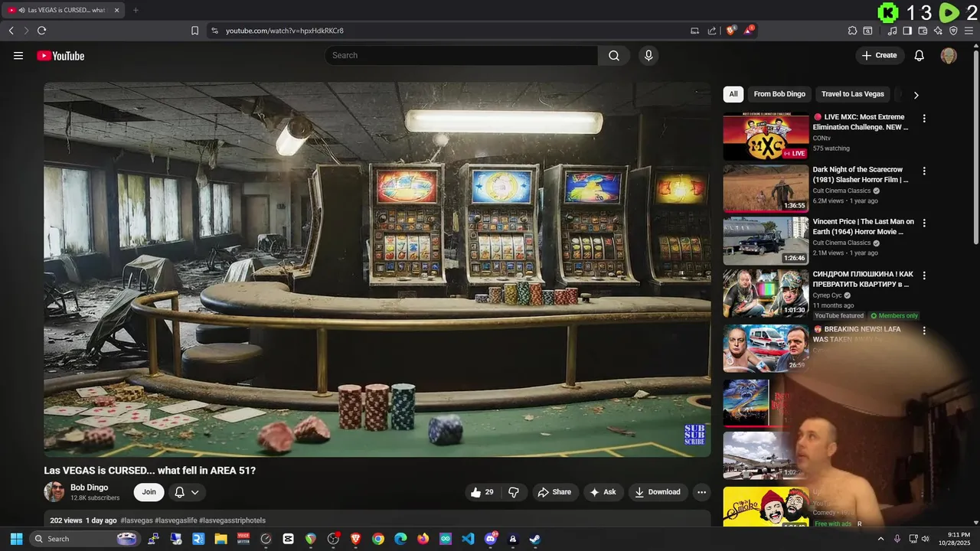Toggle the Brave sidebar panel
The image size is (980, 551).
coord(907,31)
